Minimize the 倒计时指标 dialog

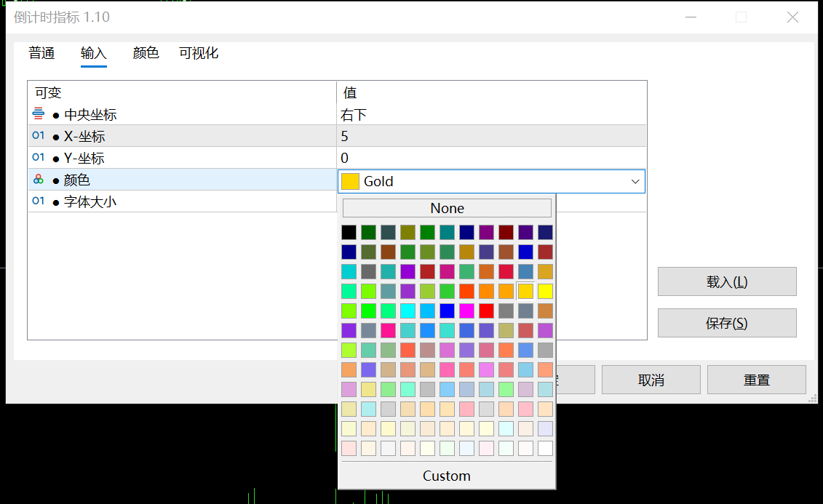(691, 17)
